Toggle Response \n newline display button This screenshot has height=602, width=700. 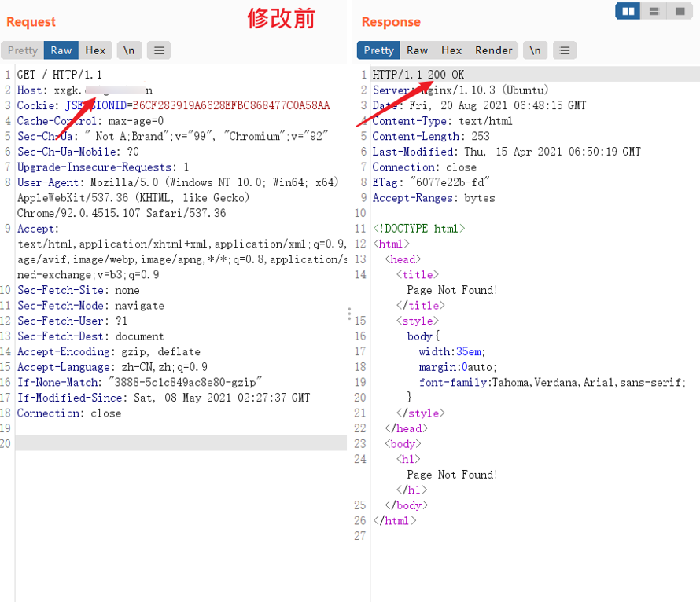536,50
